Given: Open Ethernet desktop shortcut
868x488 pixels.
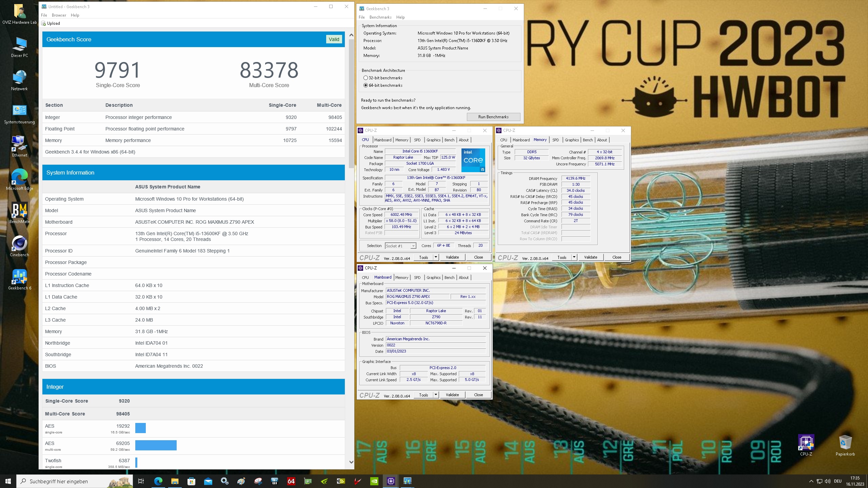Looking at the screenshot, I should click(x=19, y=146).
